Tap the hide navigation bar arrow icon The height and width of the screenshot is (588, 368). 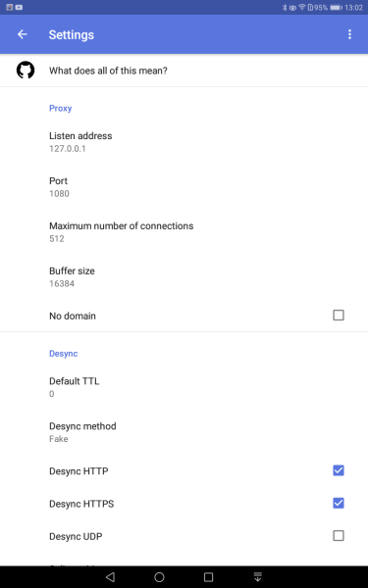(257, 577)
